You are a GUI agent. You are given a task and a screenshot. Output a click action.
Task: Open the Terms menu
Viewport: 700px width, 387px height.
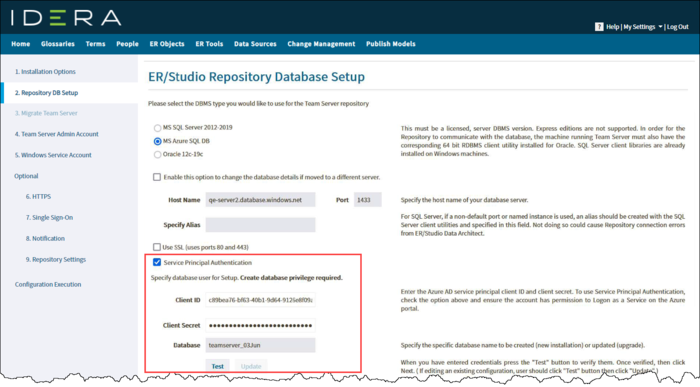click(96, 44)
